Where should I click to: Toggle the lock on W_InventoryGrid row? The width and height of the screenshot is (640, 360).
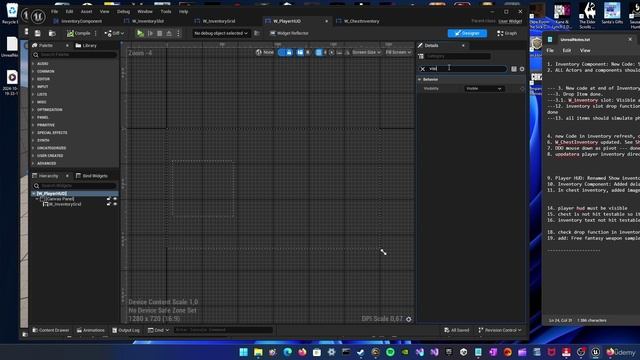(109, 204)
